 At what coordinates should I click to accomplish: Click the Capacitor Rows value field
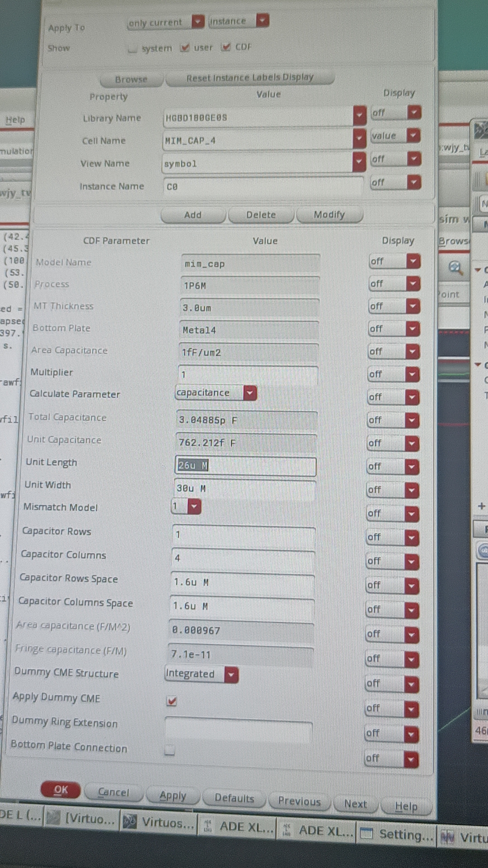(244, 535)
